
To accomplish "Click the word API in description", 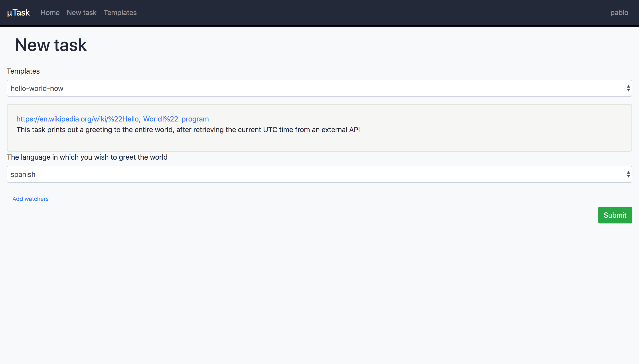I will [x=354, y=130].
